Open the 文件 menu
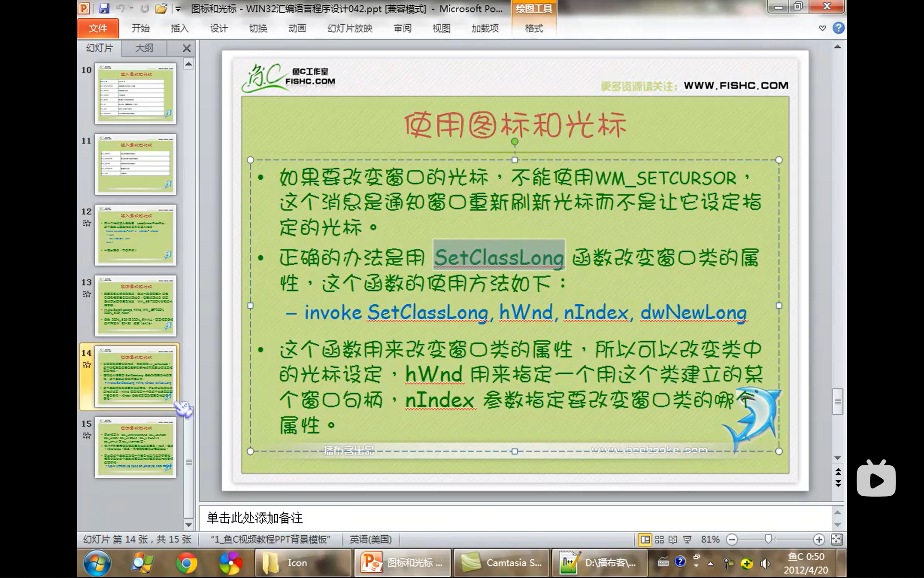The height and width of the screenshot is (578, 924). point(98,28)
